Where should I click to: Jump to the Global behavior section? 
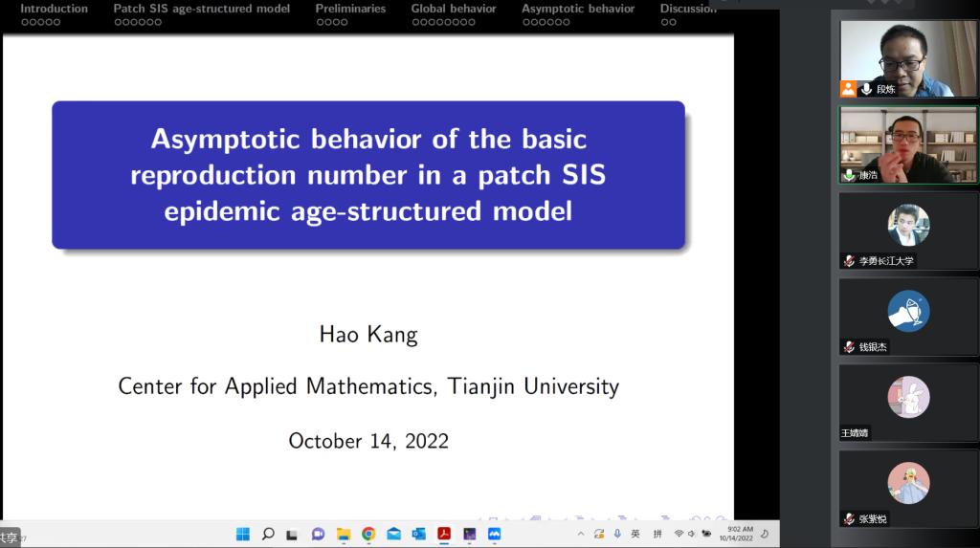(x=454, y=9)
